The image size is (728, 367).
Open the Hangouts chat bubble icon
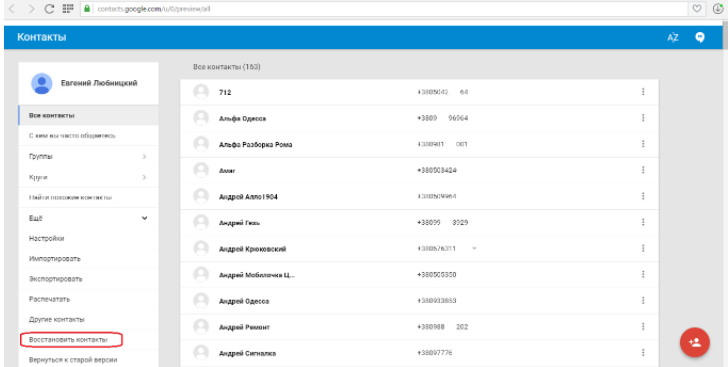(700, 38)
